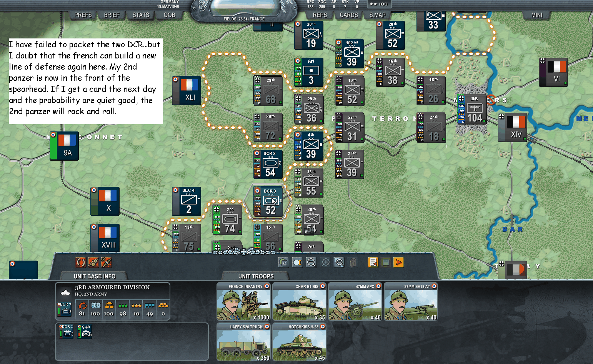This screenshot has height=364, width=593.
Task: Open the Laffy S20 Truck troop card
Action: pyautogui.click(x=244, y=342)
